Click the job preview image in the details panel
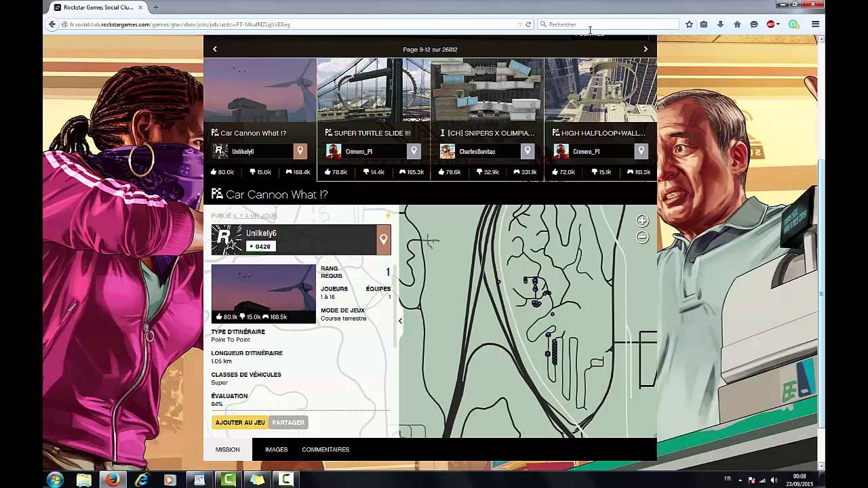 point(264,293)
